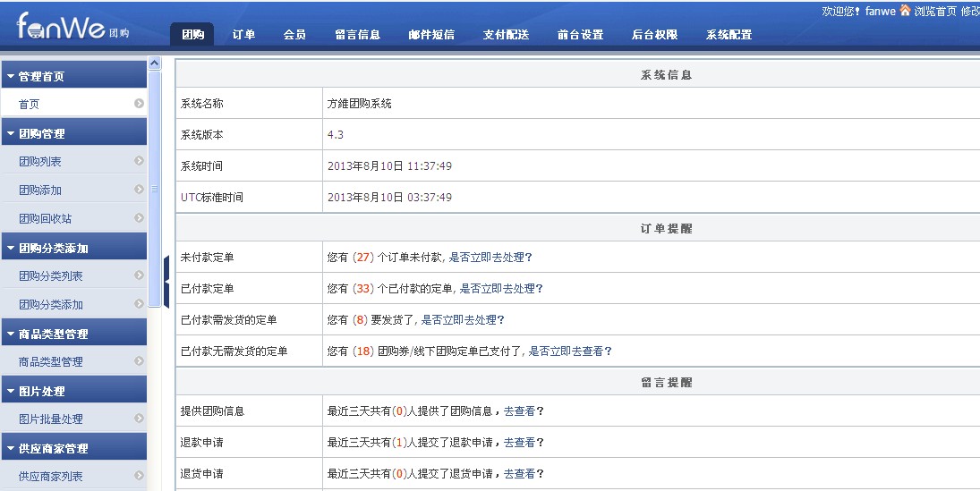Open 首页 in the sidebar
Image resolution: width=980 pixels, height=491 pixels.
click(29, 105)
